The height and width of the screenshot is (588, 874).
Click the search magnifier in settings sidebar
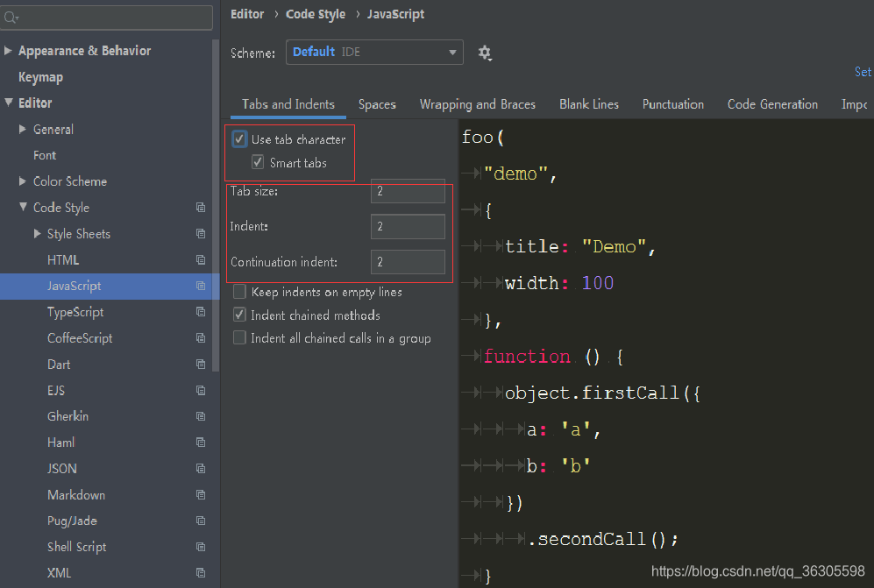[x=9, y=17]
